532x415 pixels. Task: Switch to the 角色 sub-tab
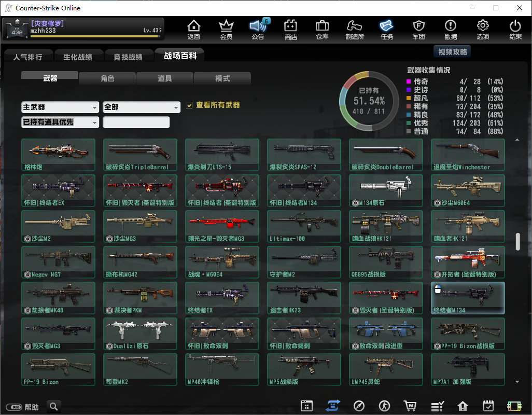tap(107, 78)
